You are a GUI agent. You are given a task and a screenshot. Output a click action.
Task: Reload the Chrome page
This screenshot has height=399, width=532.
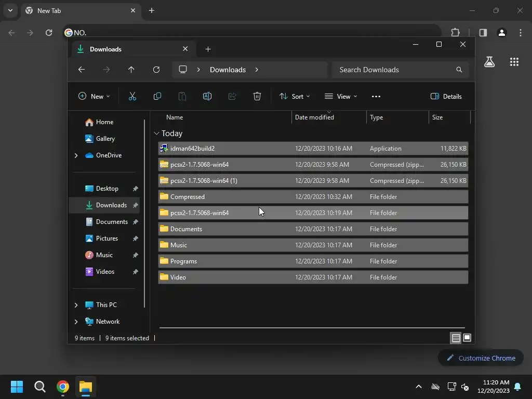pos(49,33)
